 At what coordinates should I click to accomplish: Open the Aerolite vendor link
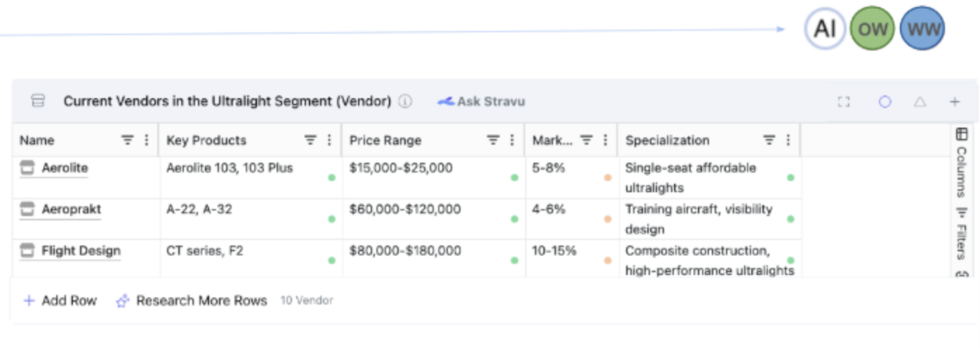click(65, 168)
